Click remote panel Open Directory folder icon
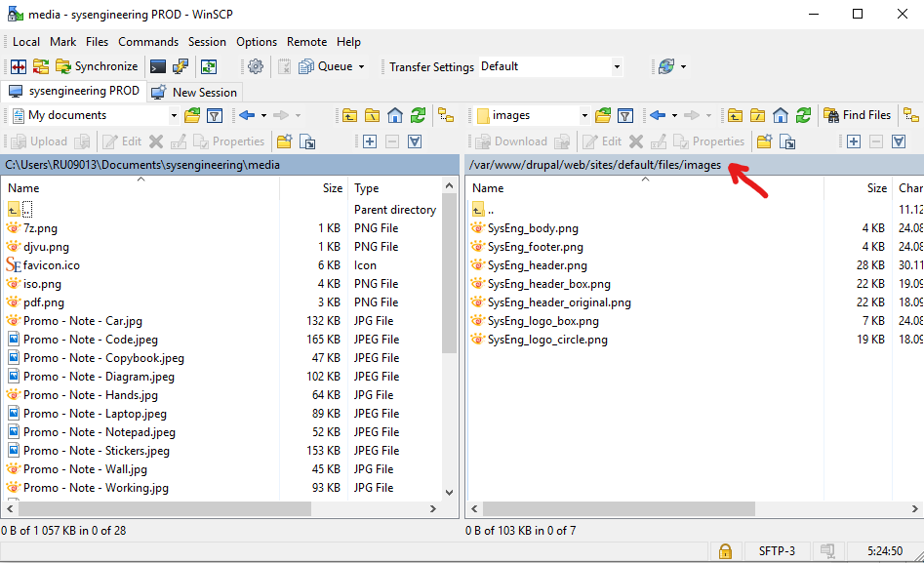The height and width of the screenshot is (563, 924). (x=603, y=115)
